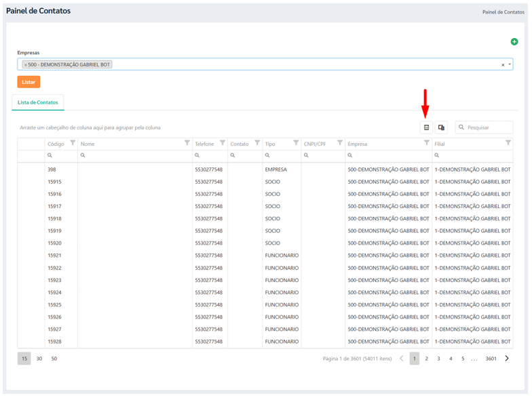Image resolution: width=532 pixels, height=398 pixels.
Task: Set page size to 50 rows
Action: (54, 359)
